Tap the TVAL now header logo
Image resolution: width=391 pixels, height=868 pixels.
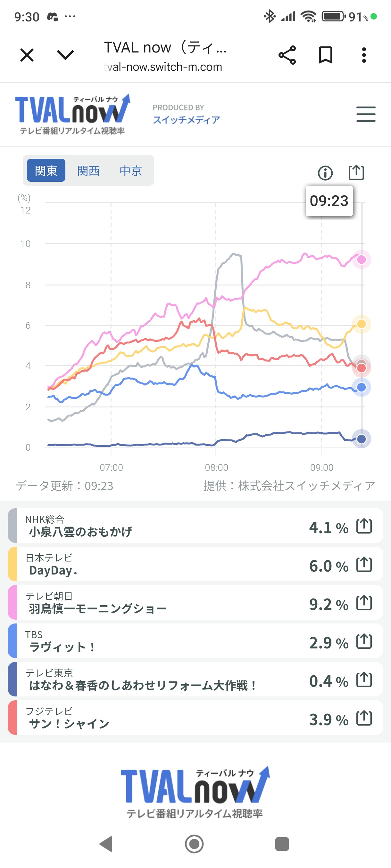[x=72, y=114]
